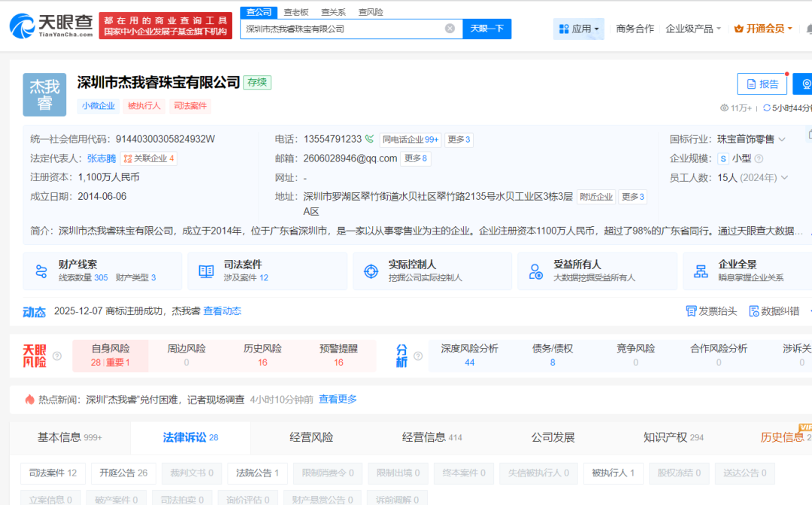Click the 数据纠错 data correction icon
This screenshot has width=812, height=505.
click(754, 311)
